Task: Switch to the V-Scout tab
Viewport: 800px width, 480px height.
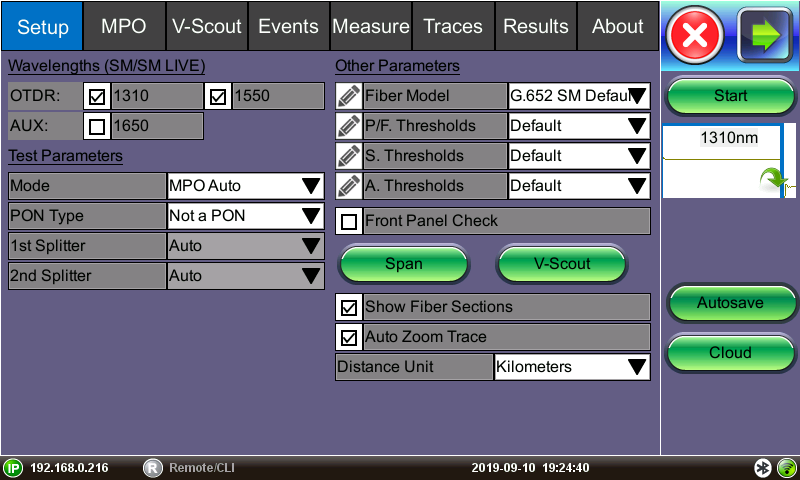Action: point(206,27)
